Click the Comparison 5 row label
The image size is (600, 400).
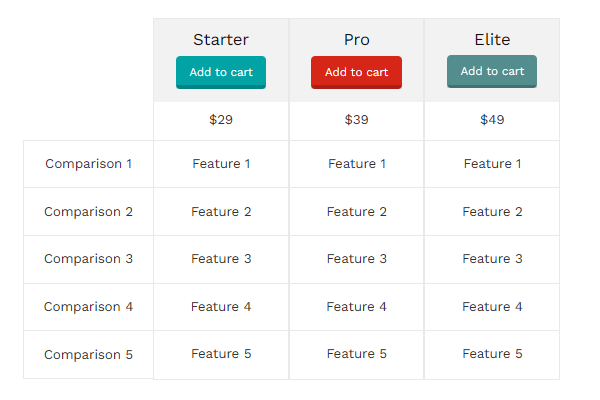click(x=88, y=354)
